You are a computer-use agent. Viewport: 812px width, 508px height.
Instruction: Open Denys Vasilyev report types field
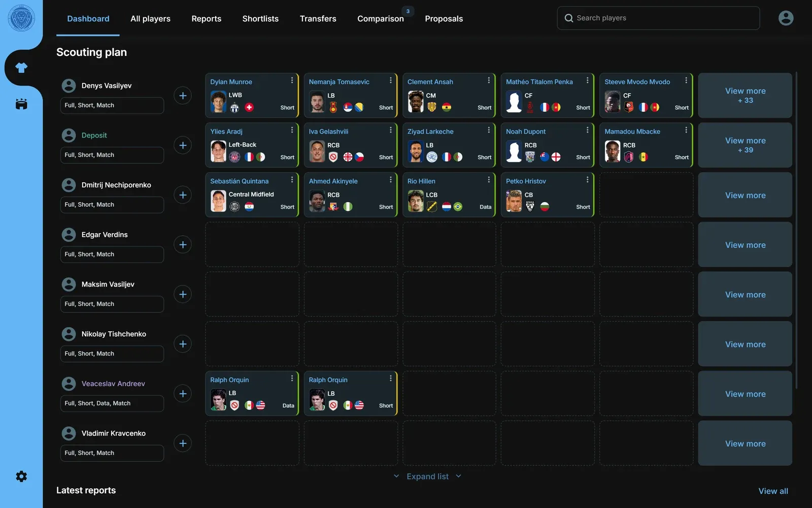[x=112, y=105]
